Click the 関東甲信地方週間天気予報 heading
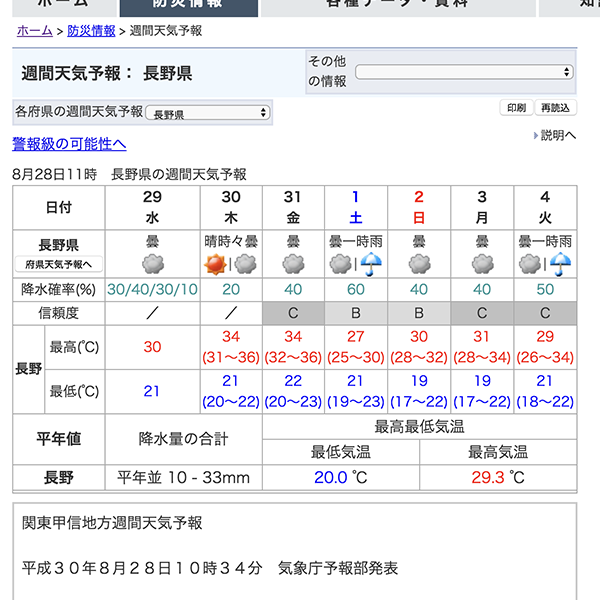Viewport: 600px width, 600px height. [112, 523]
